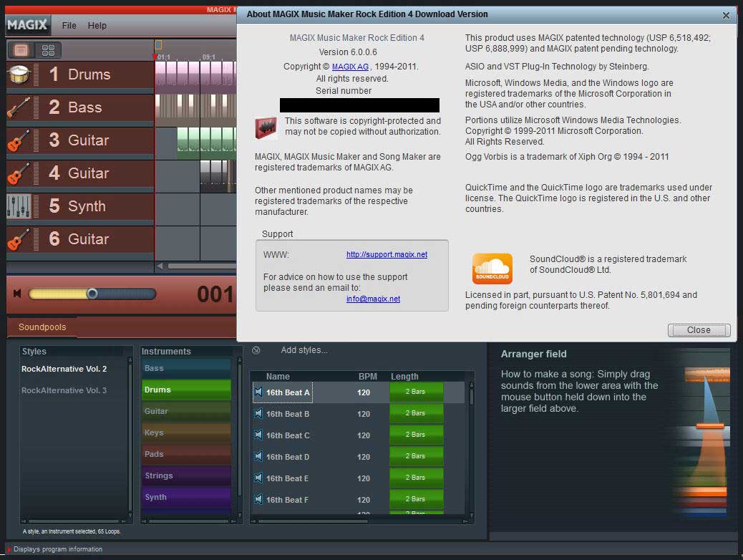Click the SoundCloud logo in About dialog
Image resolution: width=743 pixels, height=560 pixels.
492,269
